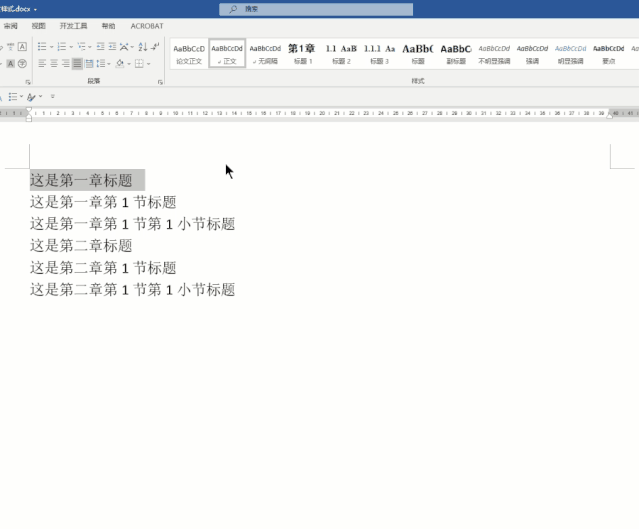Apply the 1.1 标题 2 style
This screenshot has width=639, height=529.
point(341,53)
